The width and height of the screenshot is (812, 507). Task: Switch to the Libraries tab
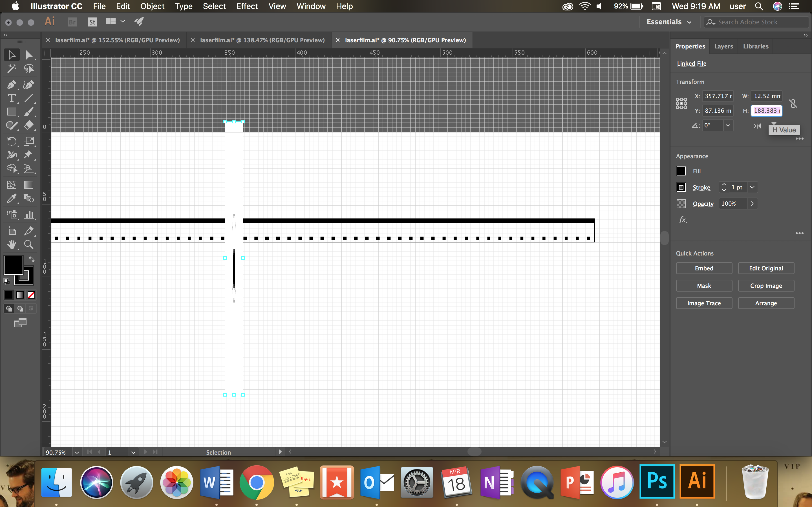(x=755, y=46)
